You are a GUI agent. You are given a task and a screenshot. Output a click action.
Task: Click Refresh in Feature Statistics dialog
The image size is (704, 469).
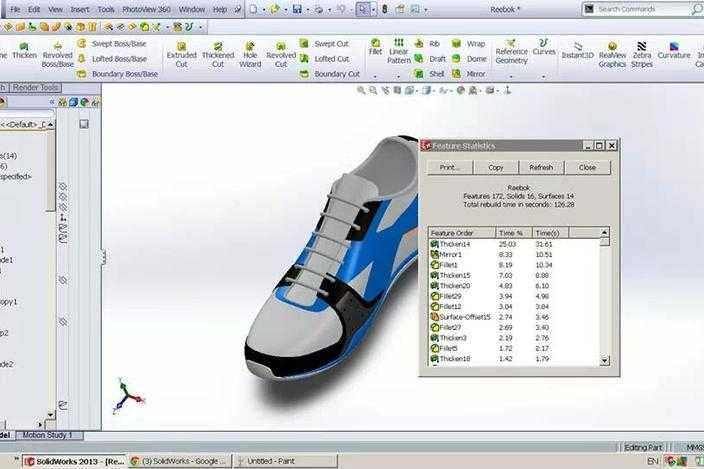tap(541, 167)
